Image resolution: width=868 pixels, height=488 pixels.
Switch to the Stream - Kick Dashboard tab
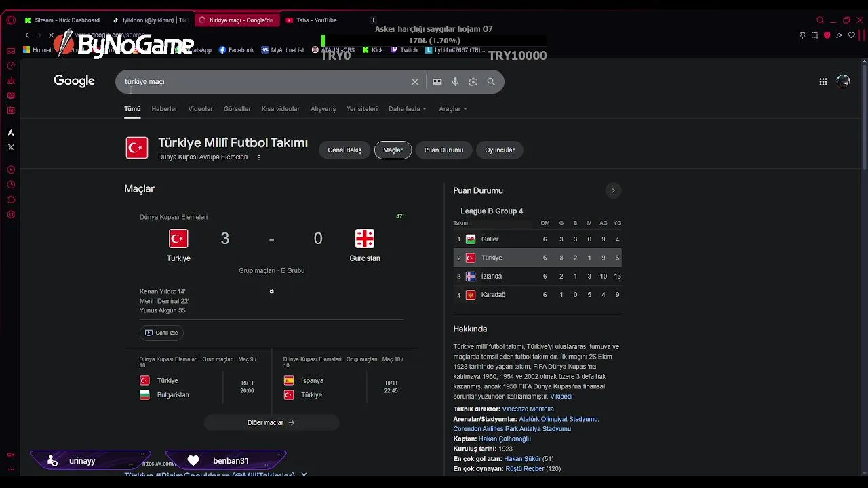point(62,20)
